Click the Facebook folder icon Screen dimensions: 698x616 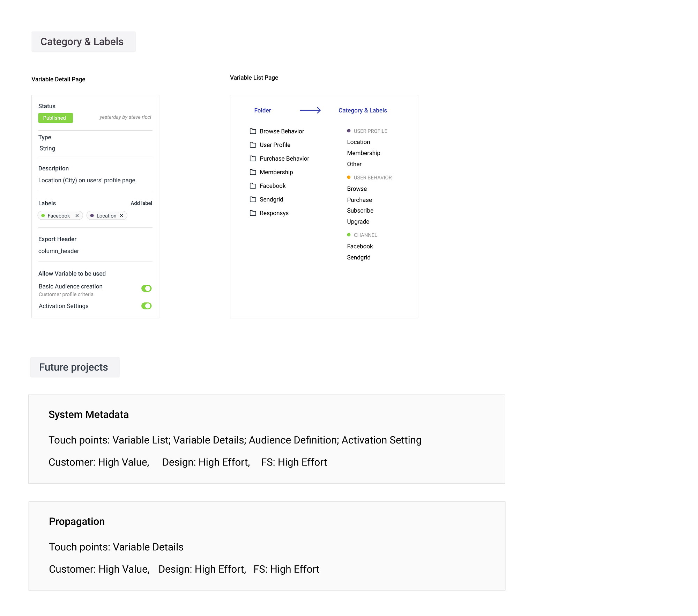click(x=253, y=186)
